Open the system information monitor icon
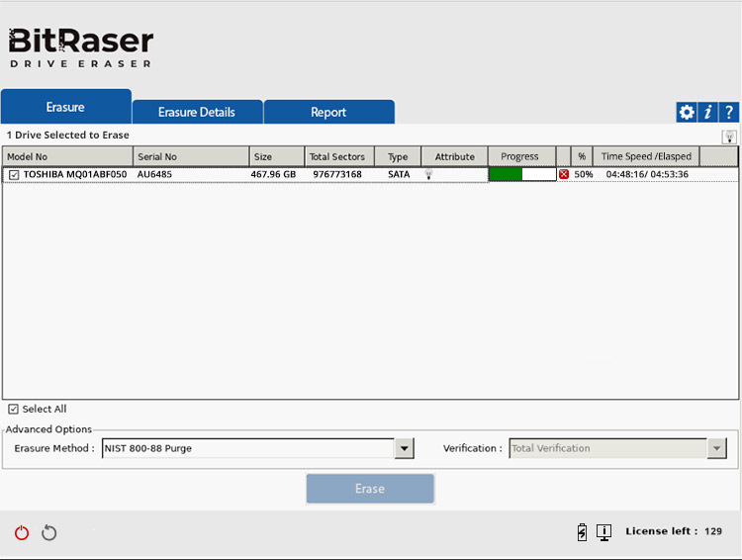This screenshot has height=560, width=742. (x=603, y=532)
